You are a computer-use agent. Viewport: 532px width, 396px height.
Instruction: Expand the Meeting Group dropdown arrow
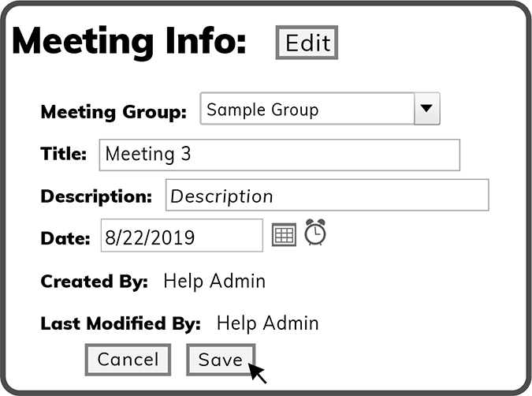click(x=426, y=109)
